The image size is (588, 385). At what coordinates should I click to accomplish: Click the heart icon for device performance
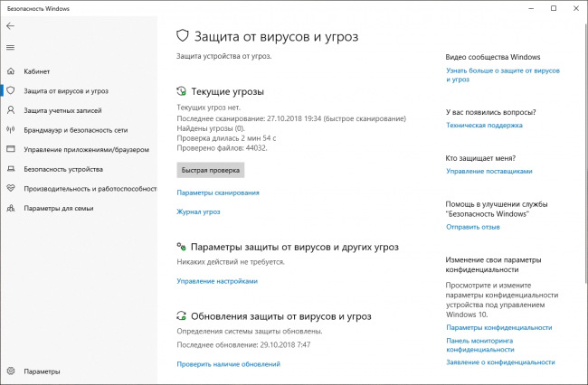tap(11, 188)
